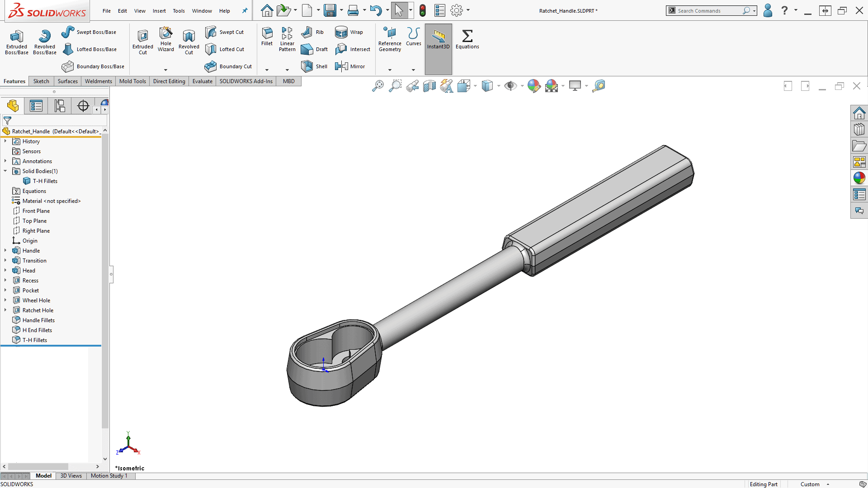Click the feature tree vertical scrollbar
The image size is (868, 488).
105,280
